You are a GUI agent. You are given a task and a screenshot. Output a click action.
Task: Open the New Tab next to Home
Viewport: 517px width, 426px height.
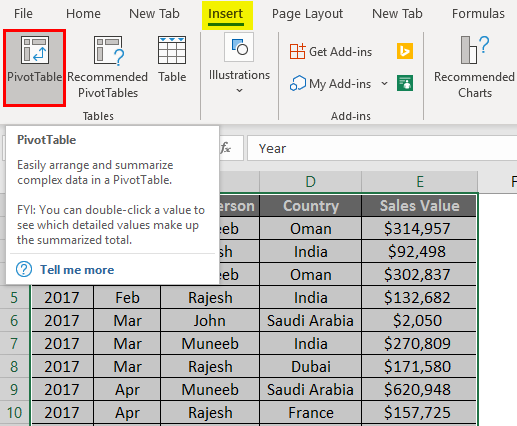pyautogui.click(x=154, y=14)
